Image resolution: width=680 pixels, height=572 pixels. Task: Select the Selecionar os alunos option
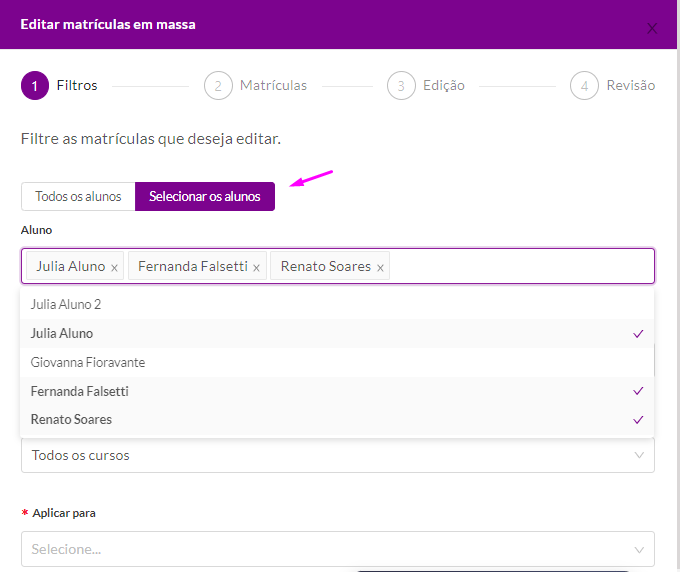pyautogui.click(x=205, y=196)
